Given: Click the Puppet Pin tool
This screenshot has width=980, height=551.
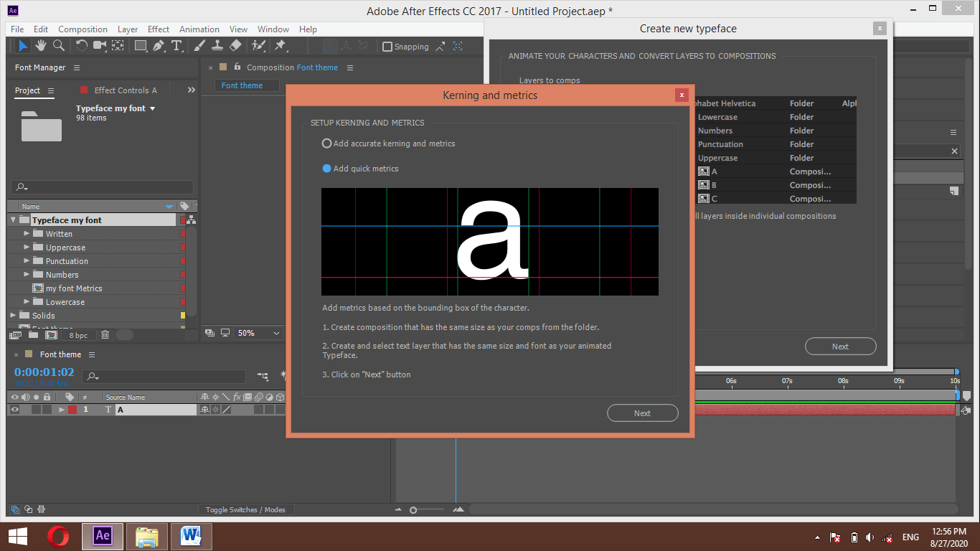Looking at the screenshot, I should (x=281, y=46).
